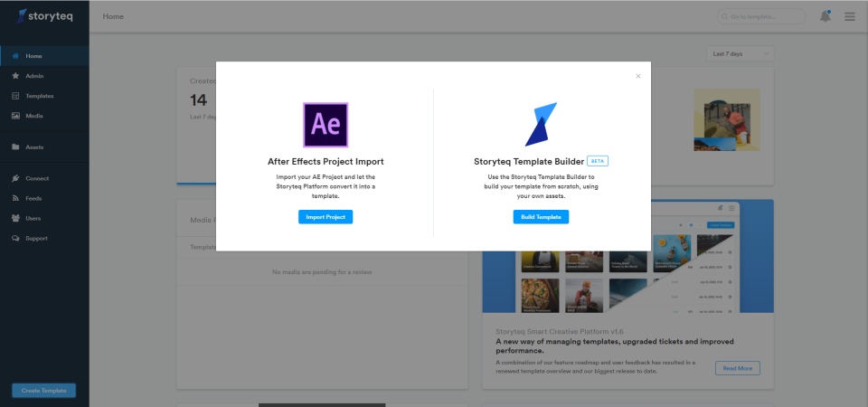Open the hamburger menu icon

(850, 16)
